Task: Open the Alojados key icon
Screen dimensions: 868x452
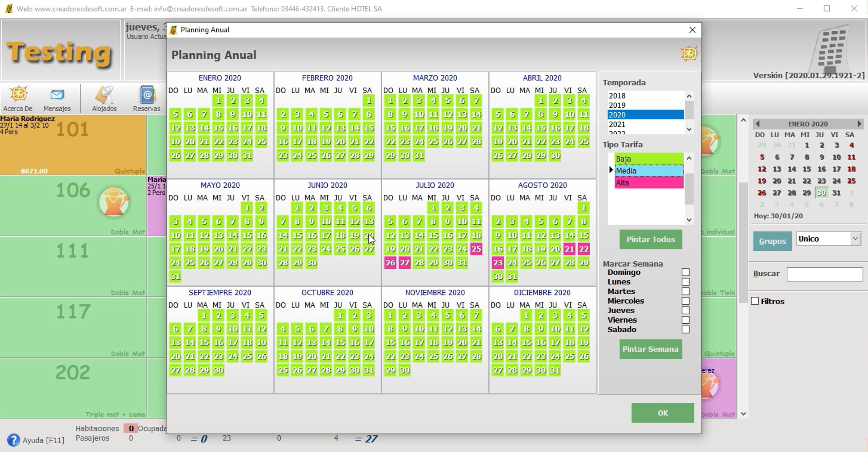Action: [104, 95]
